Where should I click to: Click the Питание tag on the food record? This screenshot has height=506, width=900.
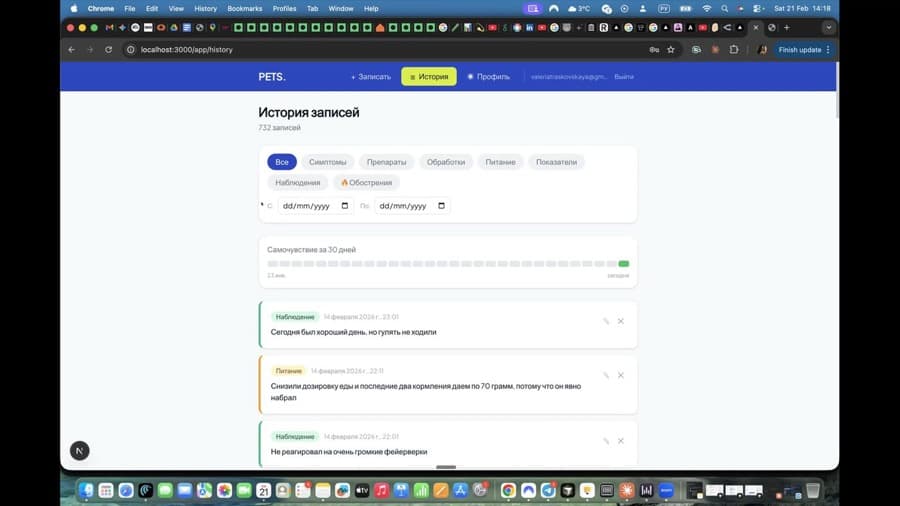288,371
